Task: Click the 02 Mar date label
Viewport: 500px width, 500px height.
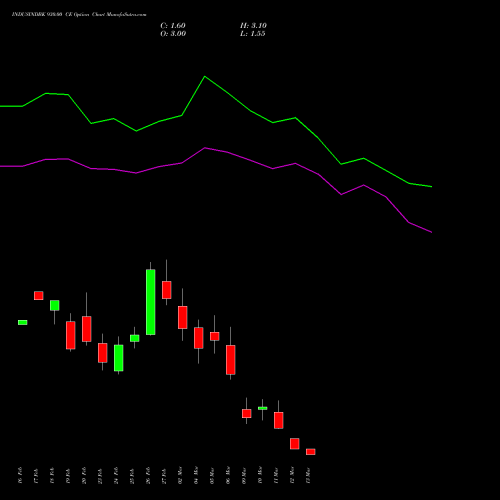Action: click(x=180, y=475)
